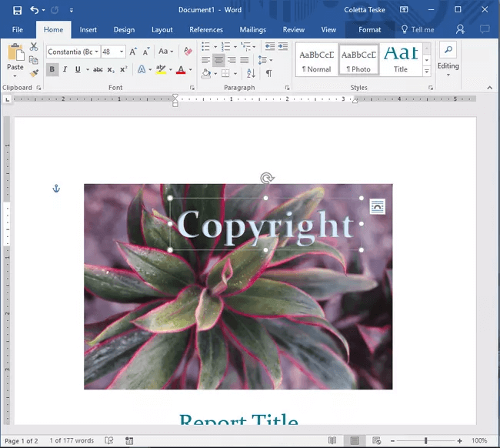Apply subscript formatting
The image size is (500, 448).
coord(111,69)
